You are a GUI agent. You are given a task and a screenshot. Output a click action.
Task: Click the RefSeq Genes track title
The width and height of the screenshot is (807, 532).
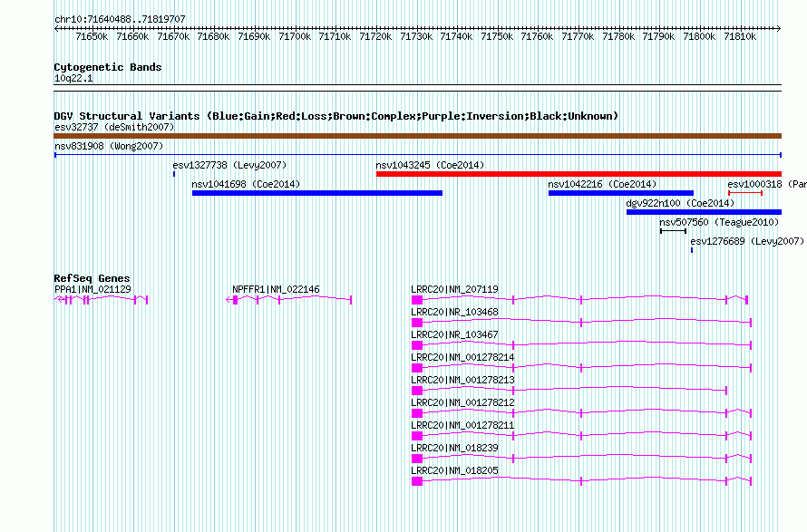coord(92,278)
